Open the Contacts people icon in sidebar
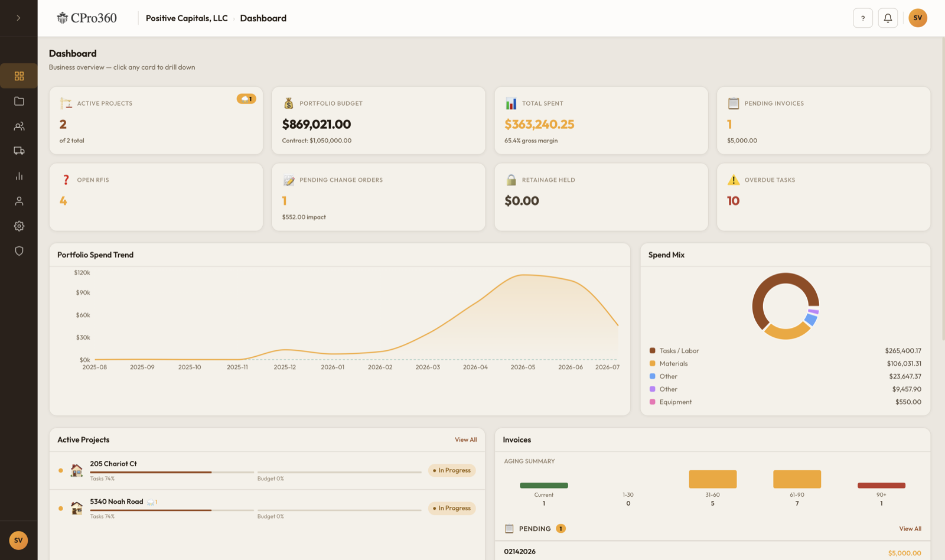945x560 pixels. tap(19, 126)
